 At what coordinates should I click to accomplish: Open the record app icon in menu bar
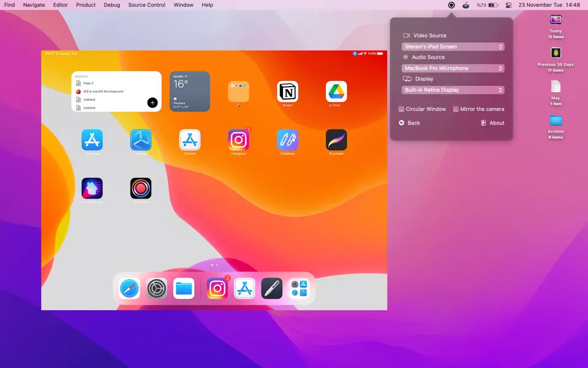pyautogui.click(x=451, y=5)
